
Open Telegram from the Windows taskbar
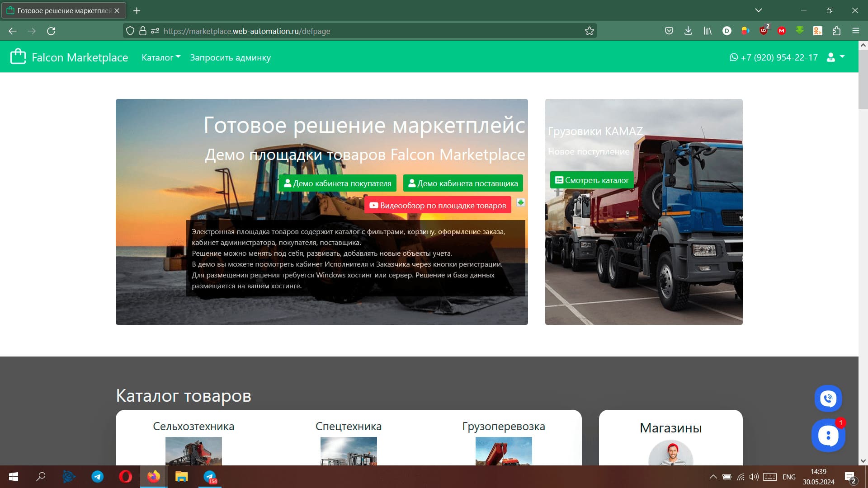[98, 477]
